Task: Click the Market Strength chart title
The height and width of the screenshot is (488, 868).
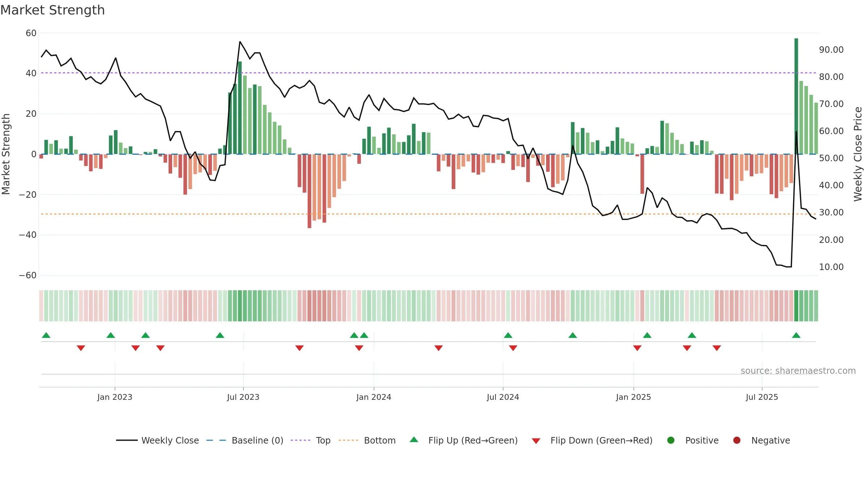Action: coord(52,10)
